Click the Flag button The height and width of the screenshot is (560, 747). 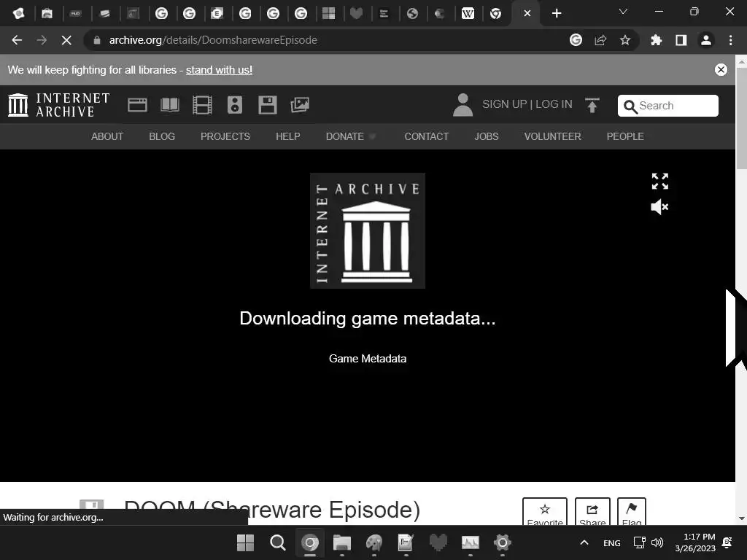[632, 511]
